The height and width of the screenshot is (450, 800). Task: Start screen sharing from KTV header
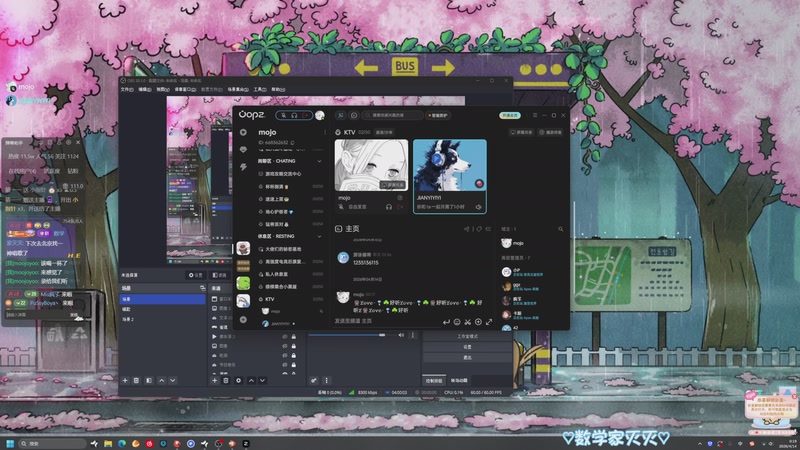coord(521,132)
